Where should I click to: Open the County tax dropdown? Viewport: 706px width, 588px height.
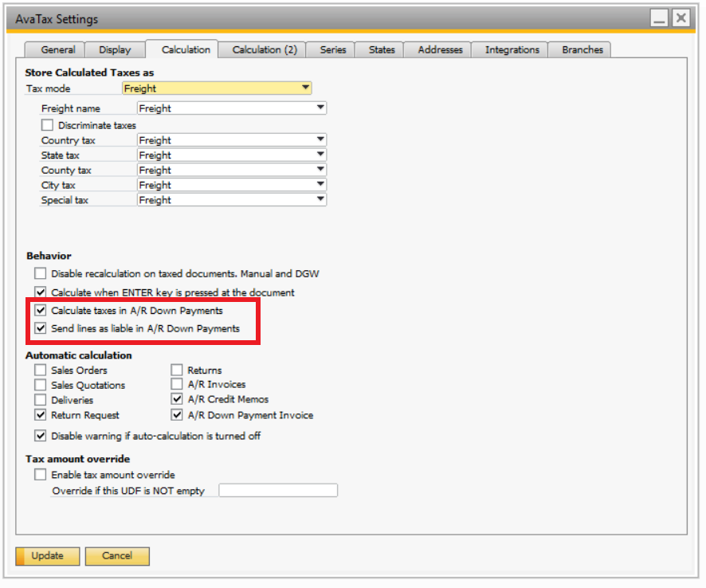click(x=231, y=170)
